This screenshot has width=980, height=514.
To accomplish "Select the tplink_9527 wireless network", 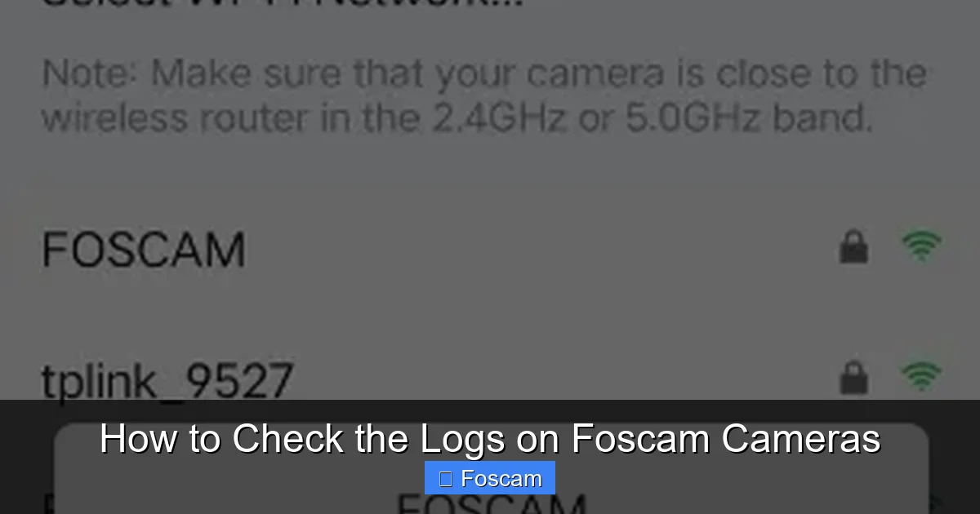I will pyautogui.click(x=327, y=377).
